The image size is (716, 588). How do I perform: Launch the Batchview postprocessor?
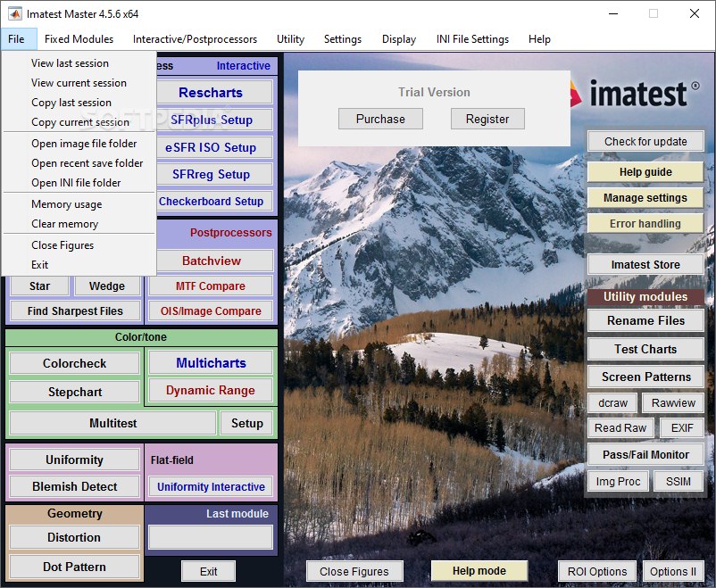click(214, 261)
